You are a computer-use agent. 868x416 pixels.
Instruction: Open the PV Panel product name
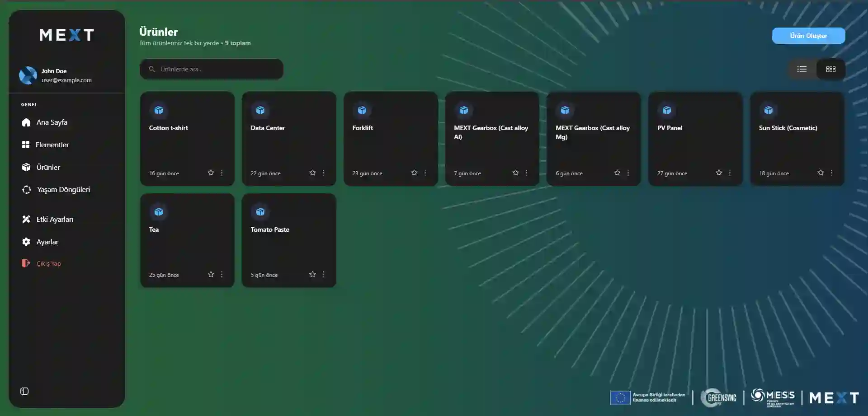[670, 128]
